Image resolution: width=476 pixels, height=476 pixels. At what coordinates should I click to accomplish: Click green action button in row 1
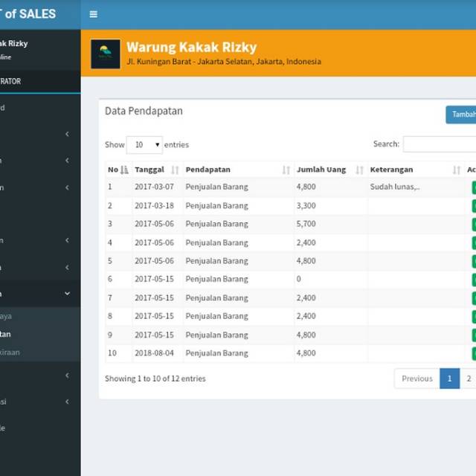(x=473, y=187)
